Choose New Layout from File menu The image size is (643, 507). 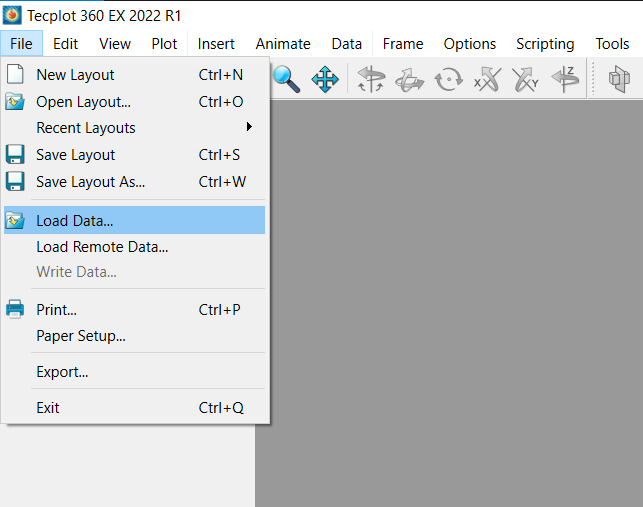coord(135,75)
